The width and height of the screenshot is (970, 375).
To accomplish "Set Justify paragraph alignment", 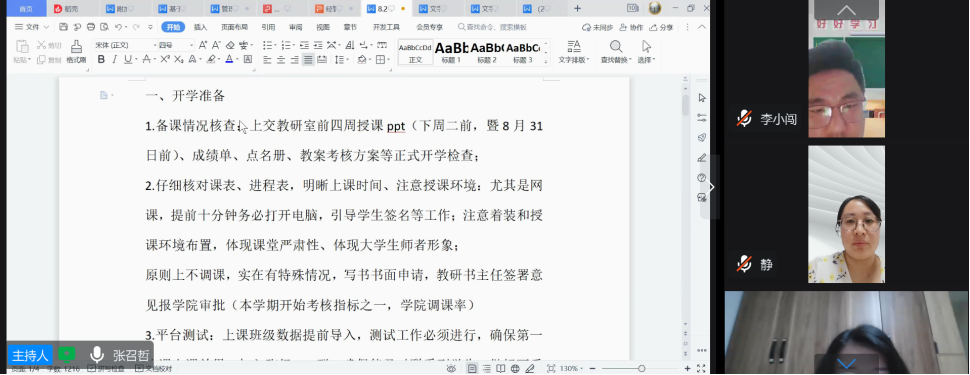I will pos(308,59).
